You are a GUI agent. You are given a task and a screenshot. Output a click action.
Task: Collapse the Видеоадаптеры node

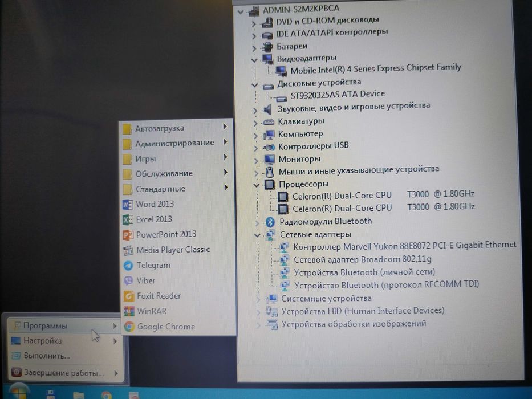pyautogui.click(x=254, y=60)
